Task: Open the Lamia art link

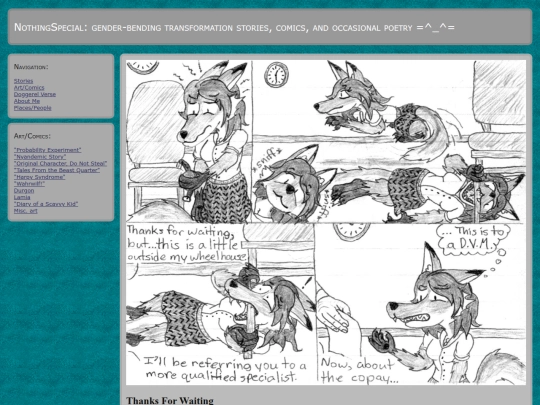Action: (22, 197)
